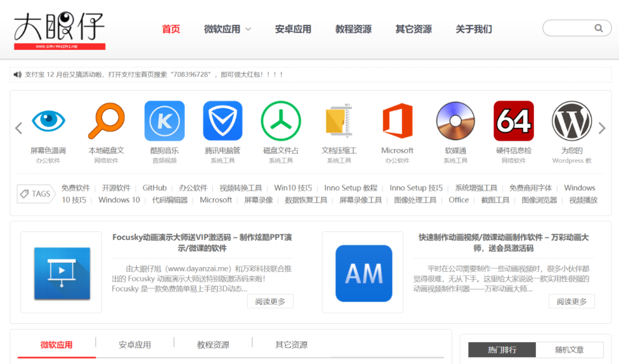Expand the 微软应用 dropdown menu
619x364 pixels.
coord(228,29)
